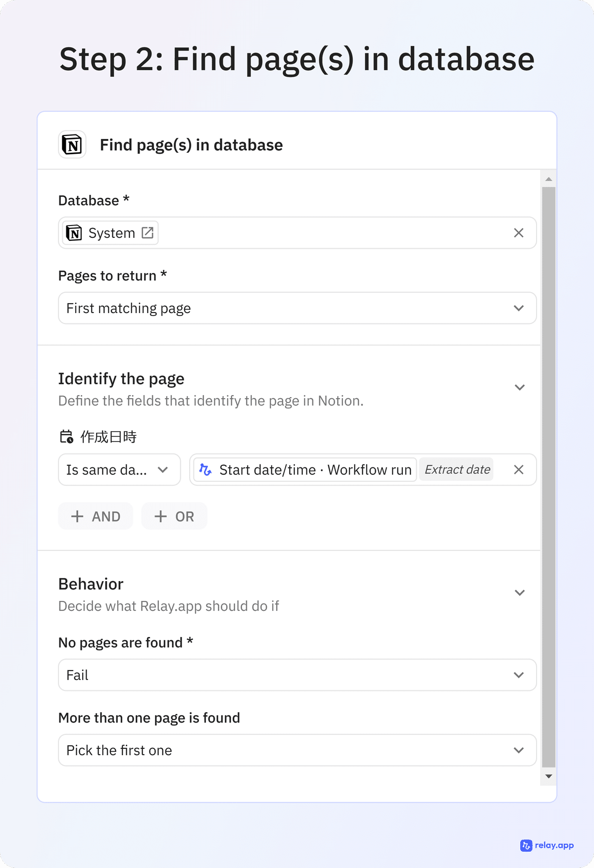Screen dimensions: 594x868
Task: Collapse the Behavior section
Action: click(x=519, y=593)
